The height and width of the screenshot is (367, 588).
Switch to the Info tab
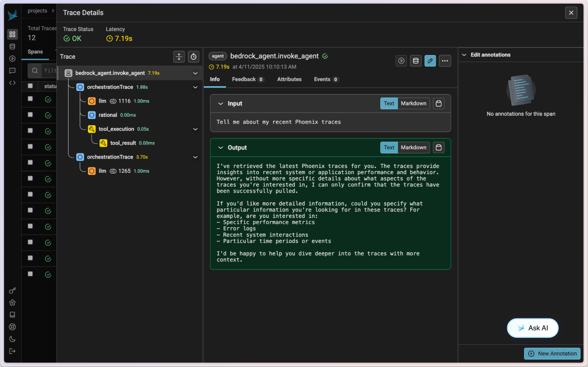click(x=215, y=79)
